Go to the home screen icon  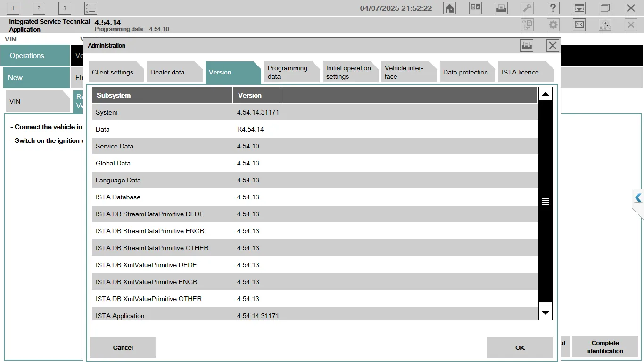450,8
